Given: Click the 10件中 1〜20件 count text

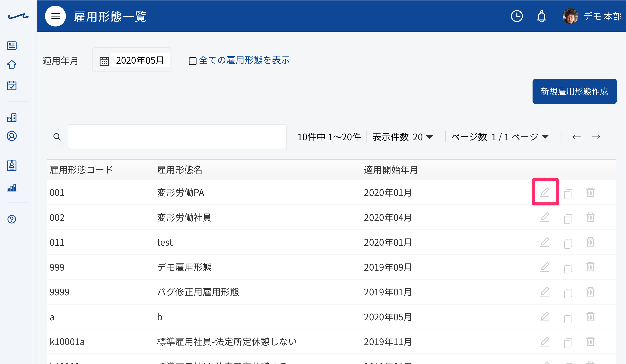Looking at the screenshot, I should 329,137.
